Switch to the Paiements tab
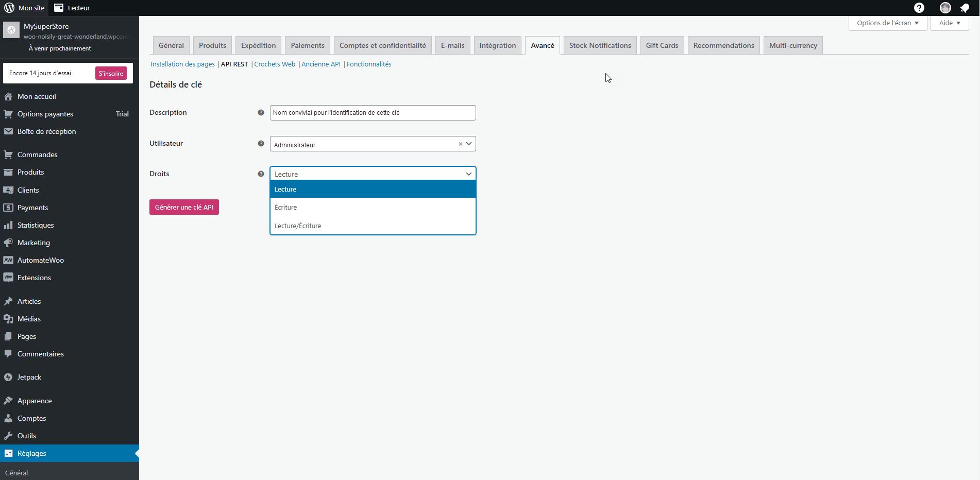Image resolution: width=980 pixels, height=480 pixels. click(x=308, y=45)
